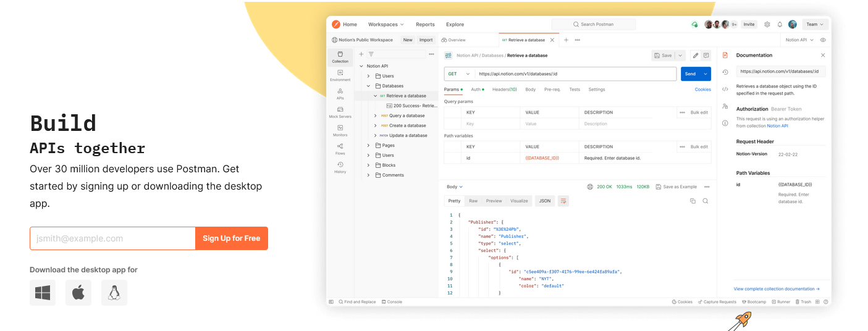Expand the Comments folder
The width and height of the screenshot is (868, 331).
pos(369,175)
